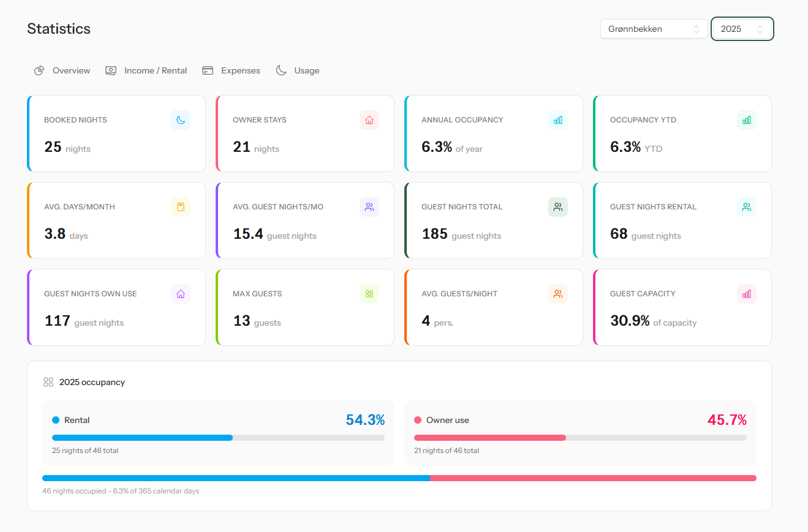Click the 117 guest nights value
The height and width of the screenshot is (532, 808).
click(x=58, y=321)
